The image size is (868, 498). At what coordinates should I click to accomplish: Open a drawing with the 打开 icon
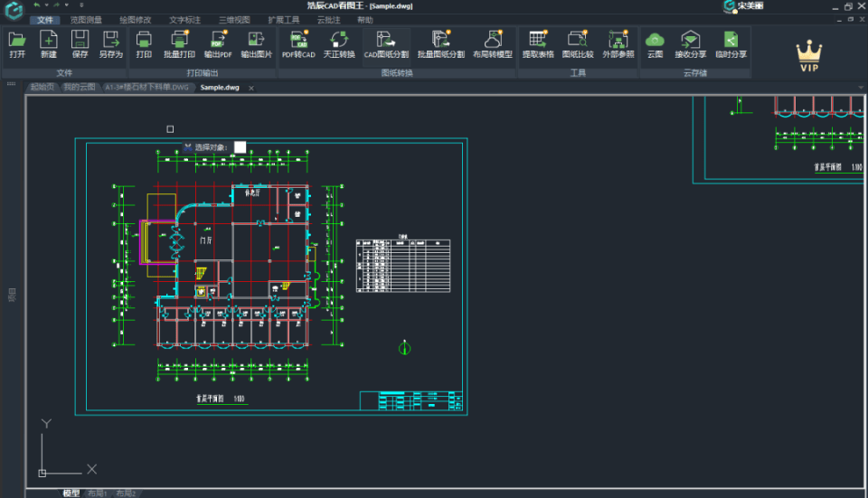[x=17, y=44]
